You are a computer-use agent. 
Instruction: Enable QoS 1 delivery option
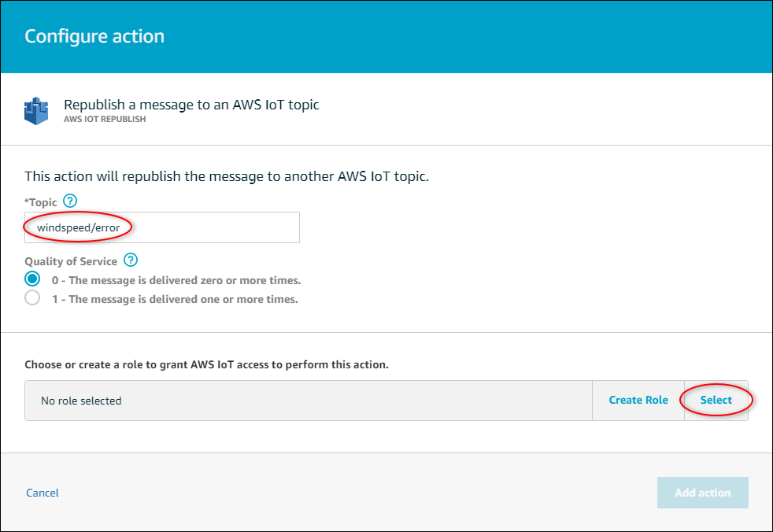tap(31, 297)
